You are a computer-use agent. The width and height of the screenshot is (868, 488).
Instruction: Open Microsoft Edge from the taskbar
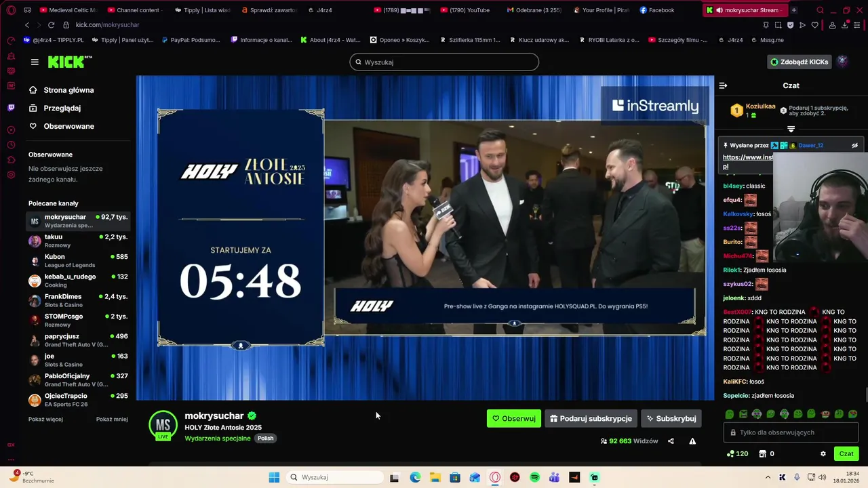click(415, 477)
